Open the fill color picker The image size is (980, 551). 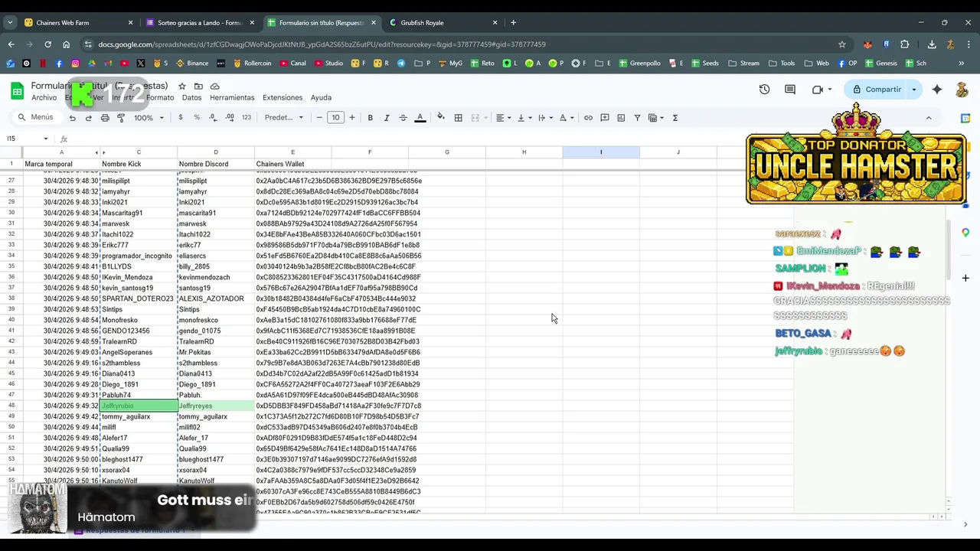[440, 118]
